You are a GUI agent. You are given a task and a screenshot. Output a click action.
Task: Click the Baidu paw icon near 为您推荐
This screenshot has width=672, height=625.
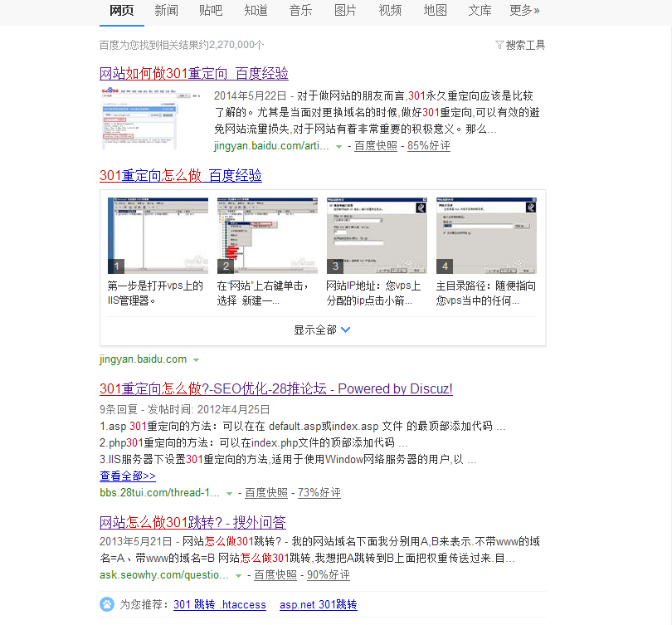[x=107, y=604]
